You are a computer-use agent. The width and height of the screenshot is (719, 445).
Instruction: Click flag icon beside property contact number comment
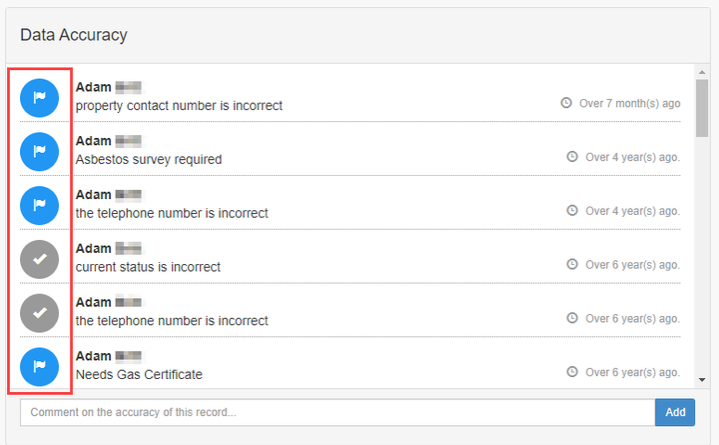[40, 97]
